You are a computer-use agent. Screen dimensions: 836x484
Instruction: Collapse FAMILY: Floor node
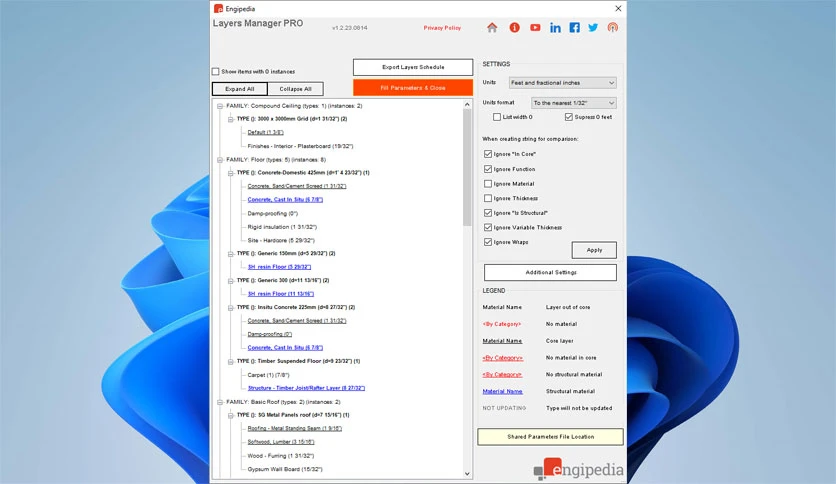[x=220, y=160]
